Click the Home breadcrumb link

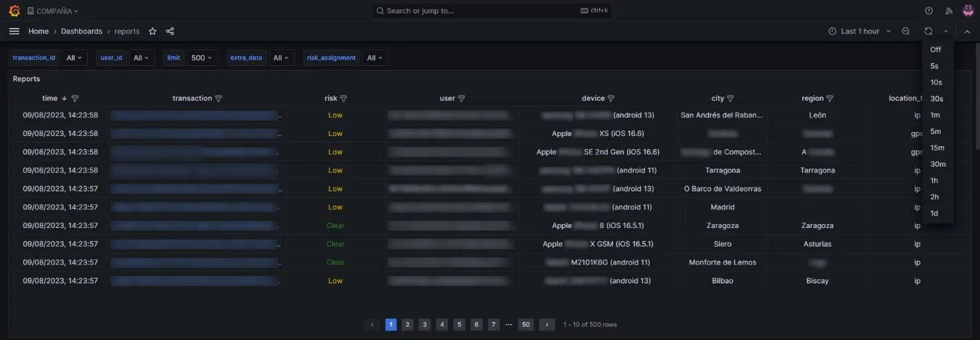[x=38, y=31]
